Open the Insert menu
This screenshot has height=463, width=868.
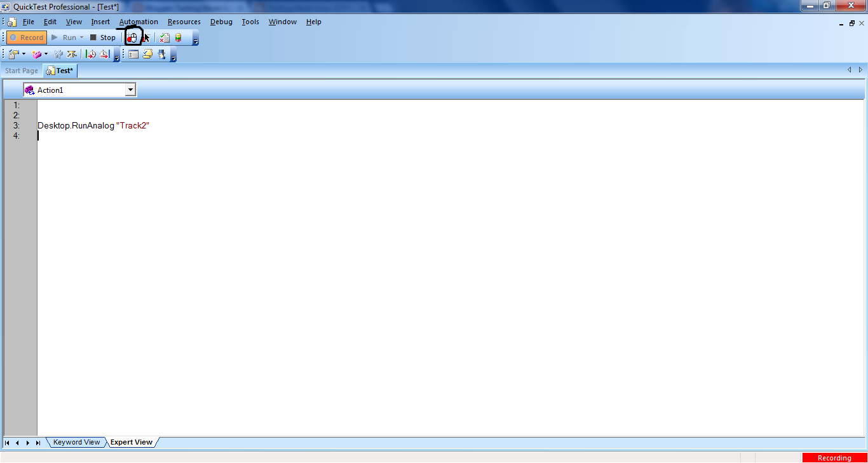(x=100, y=22)
